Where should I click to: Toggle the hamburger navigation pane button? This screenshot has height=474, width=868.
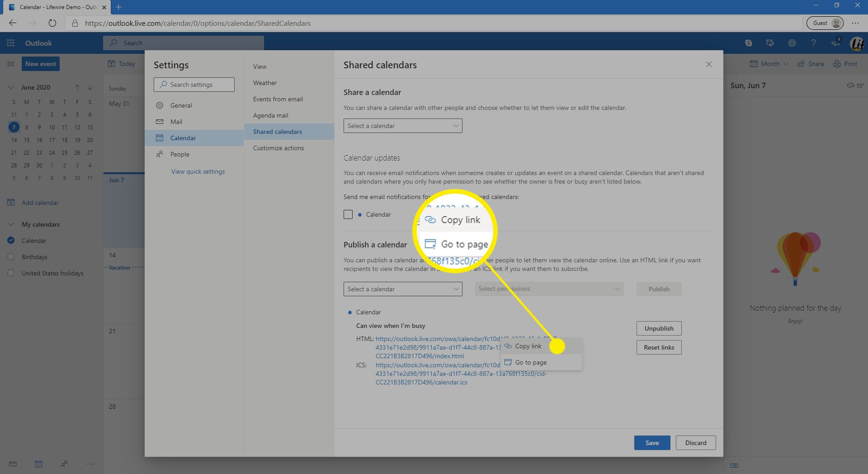click(11, 64)
